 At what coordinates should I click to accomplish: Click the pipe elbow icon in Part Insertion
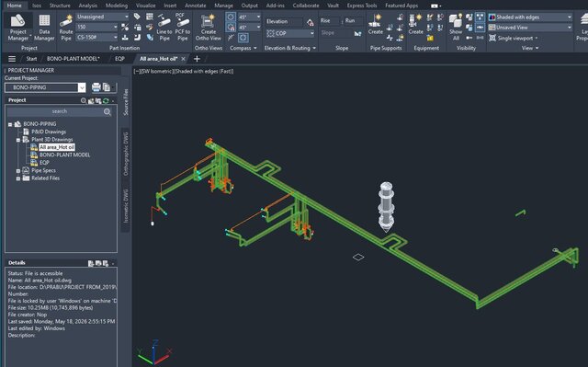tap(137, 37)
